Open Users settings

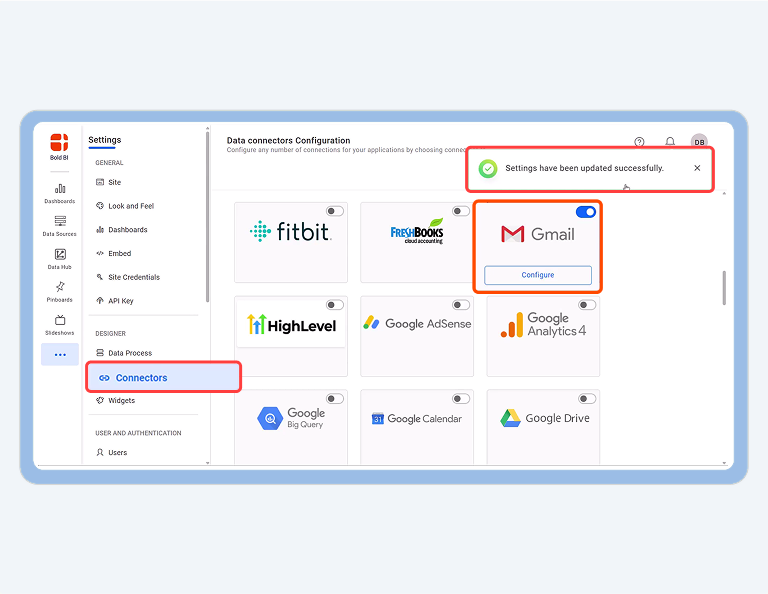[112, 452]
